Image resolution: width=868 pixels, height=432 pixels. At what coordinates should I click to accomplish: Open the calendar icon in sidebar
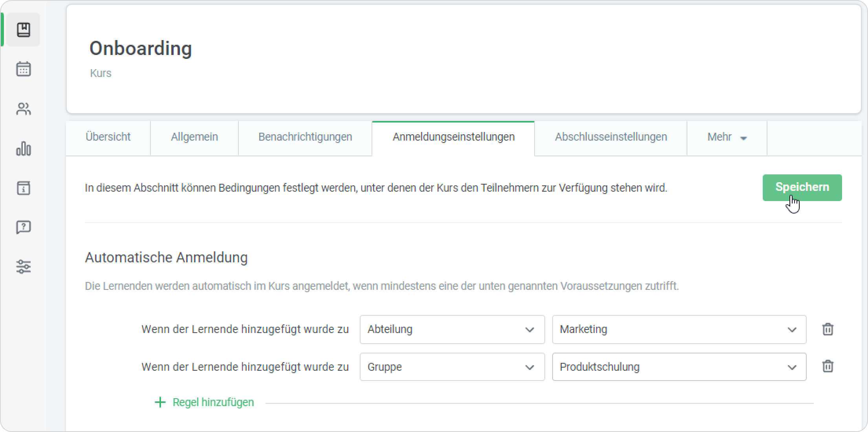pos(24,69)
